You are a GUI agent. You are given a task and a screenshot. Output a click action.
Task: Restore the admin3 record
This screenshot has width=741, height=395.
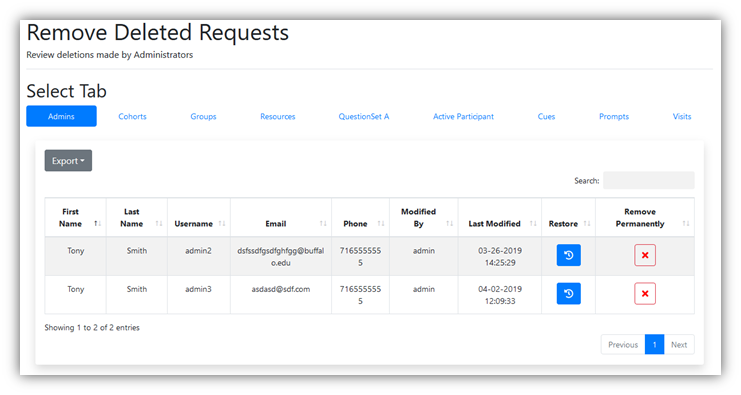click(569, 293)
